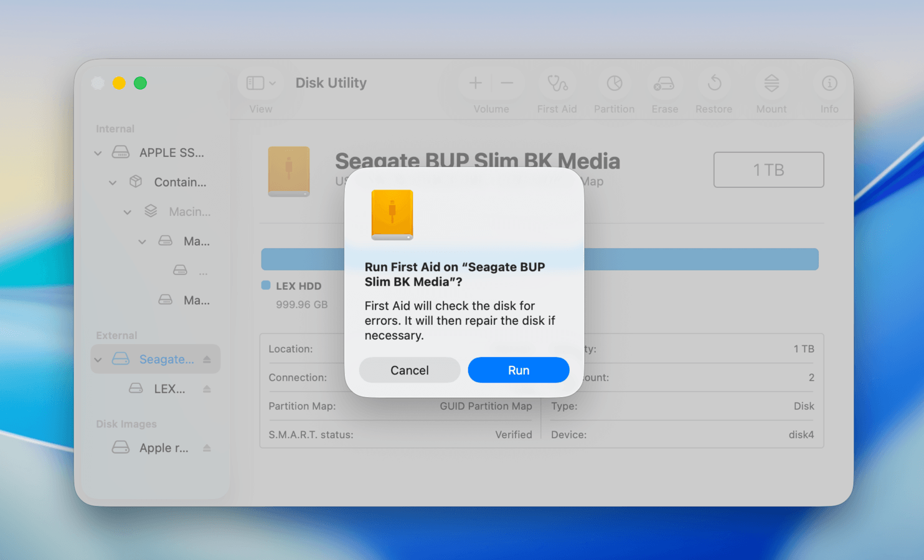The width and height of the screenshot is (924, 560).
Task: Eject the LEX external disk
Action: pyautogui.click(x=207, y=388)
